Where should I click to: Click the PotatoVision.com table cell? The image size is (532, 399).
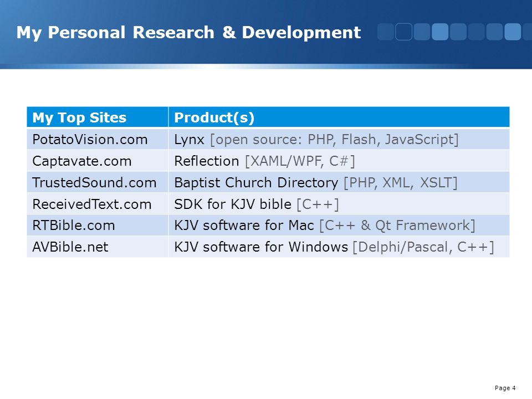(x=98, y=139)
